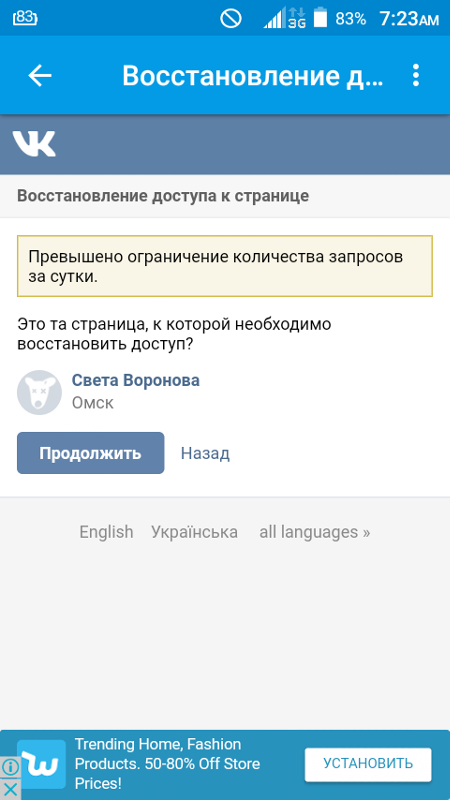The width and height of the screenshot is (450, 800).
Task: Open the ad info icon
Action: (x=10, y=766)
